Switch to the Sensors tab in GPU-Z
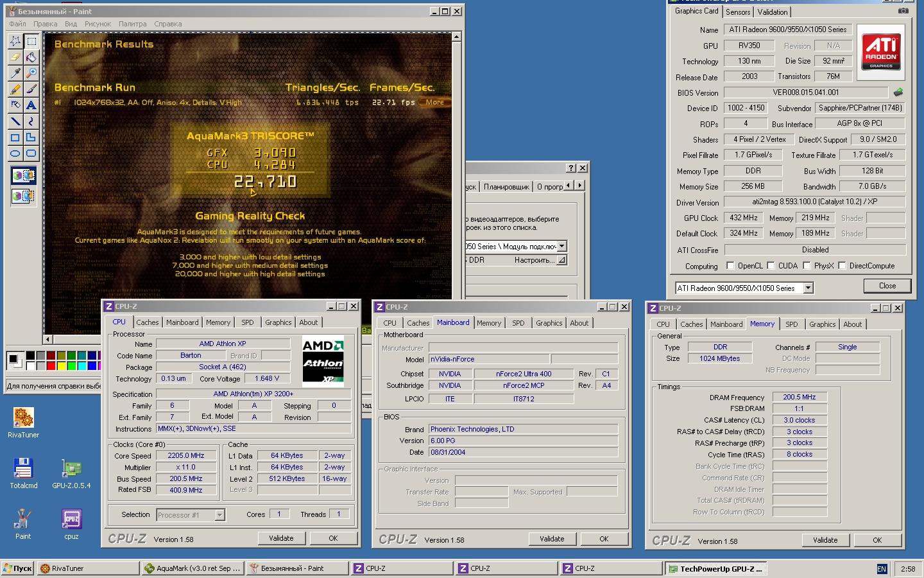Screen dimensions: 924x578 pyautogui.click(x=738, y=12)
